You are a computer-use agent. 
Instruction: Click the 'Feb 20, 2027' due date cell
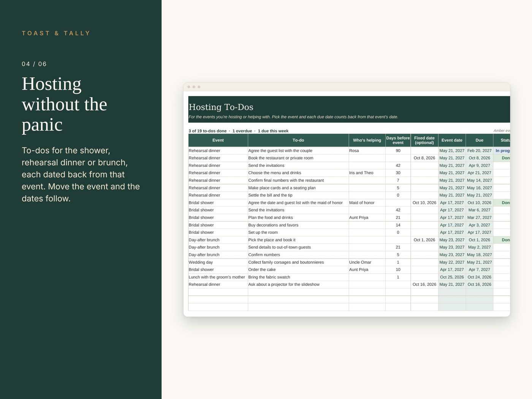pos(480,151)
